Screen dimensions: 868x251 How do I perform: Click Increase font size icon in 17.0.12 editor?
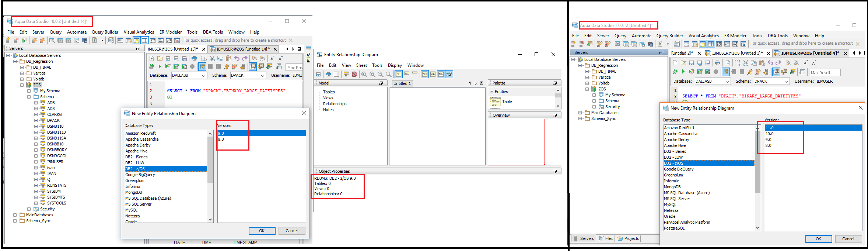click(x=814, y=63)
